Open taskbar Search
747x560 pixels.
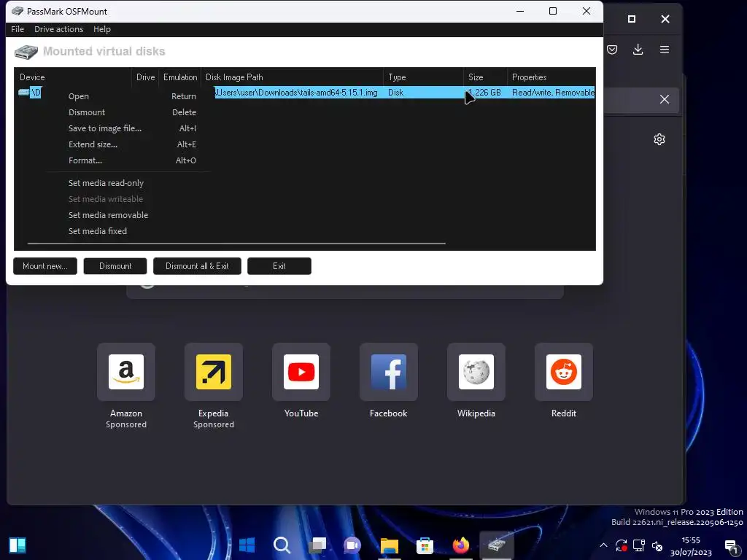282,545
